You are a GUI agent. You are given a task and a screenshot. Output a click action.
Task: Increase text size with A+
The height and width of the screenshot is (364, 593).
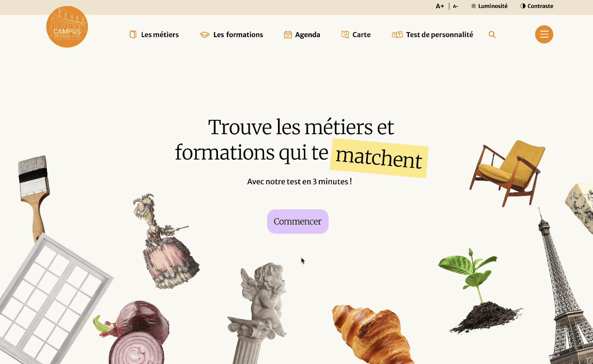pyautogui.click(x=440, y=6)
